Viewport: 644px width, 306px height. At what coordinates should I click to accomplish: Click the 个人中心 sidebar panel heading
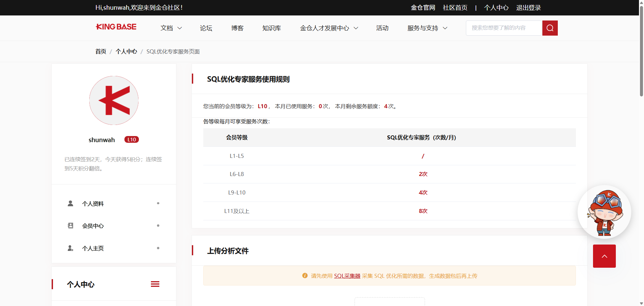(x=80, y=285)
